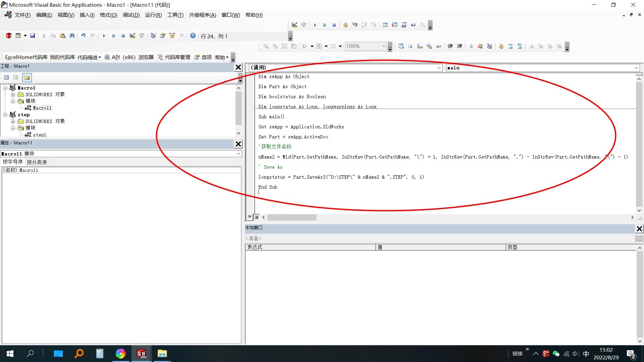Open the 100% zoom combo box
This screenshot has width=644, height=362.
384,46
